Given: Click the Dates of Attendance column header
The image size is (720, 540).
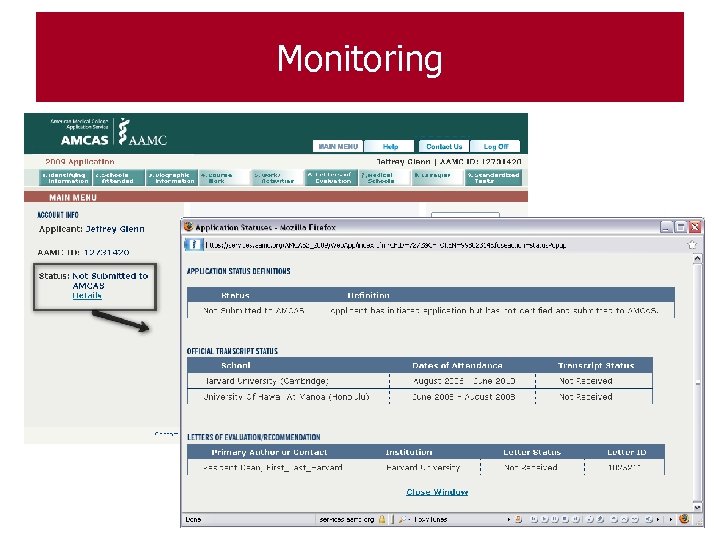Looking at the screenshot, I should [x=457, y=366].
